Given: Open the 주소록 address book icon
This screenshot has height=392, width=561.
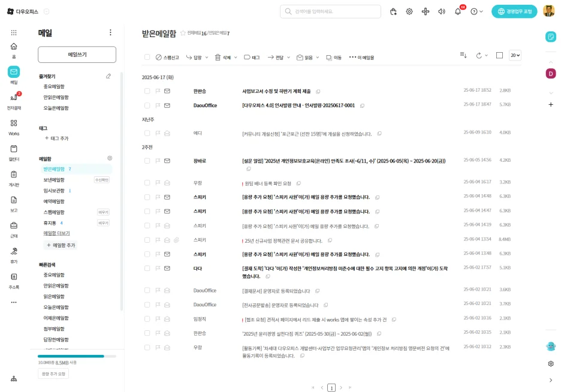Looking at the screenshot, I should [x=13, y=277].
